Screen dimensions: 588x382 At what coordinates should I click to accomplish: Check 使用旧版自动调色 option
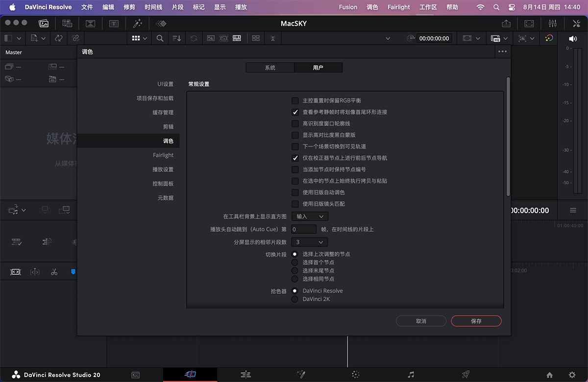coord(295,192)
